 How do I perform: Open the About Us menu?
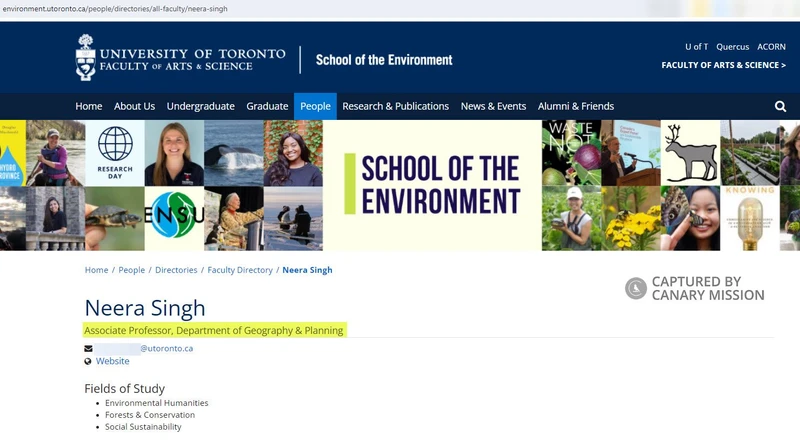134,106
